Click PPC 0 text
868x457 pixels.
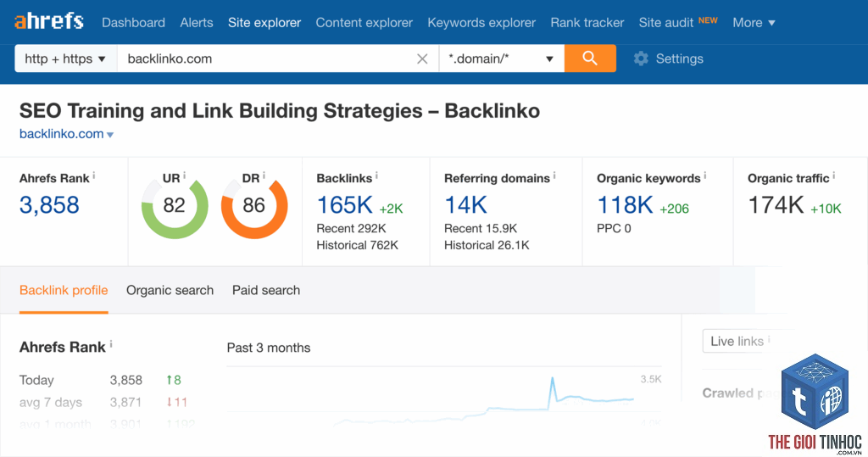[x=614, y=228]
